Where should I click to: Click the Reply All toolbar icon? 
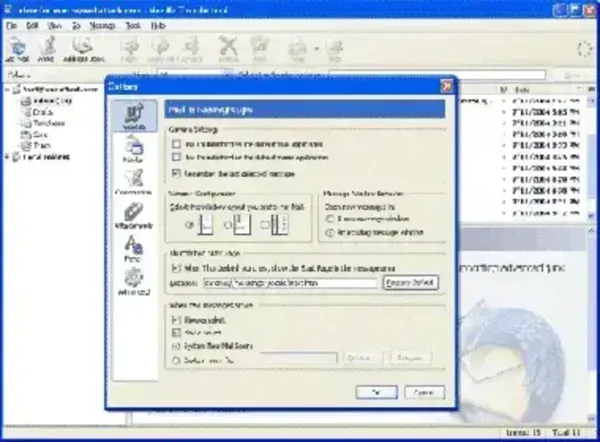pyautogui.click(x=160, y=49)
